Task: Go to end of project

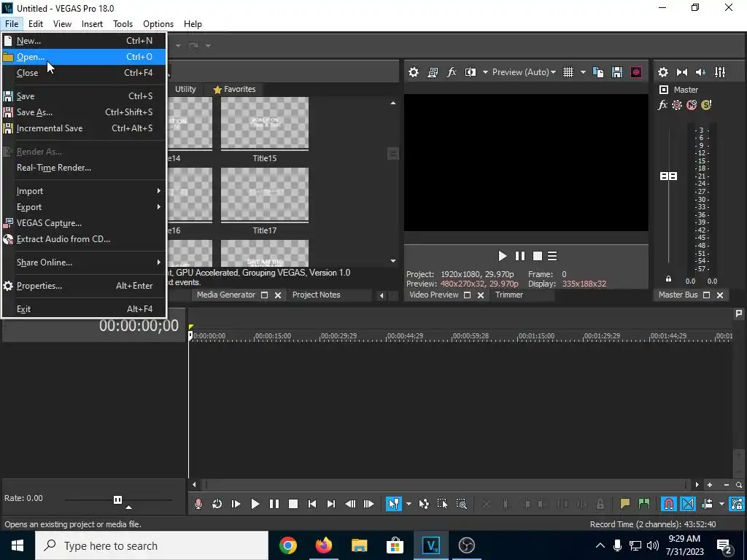Action: pyautogui.click(x=331, y=504)
